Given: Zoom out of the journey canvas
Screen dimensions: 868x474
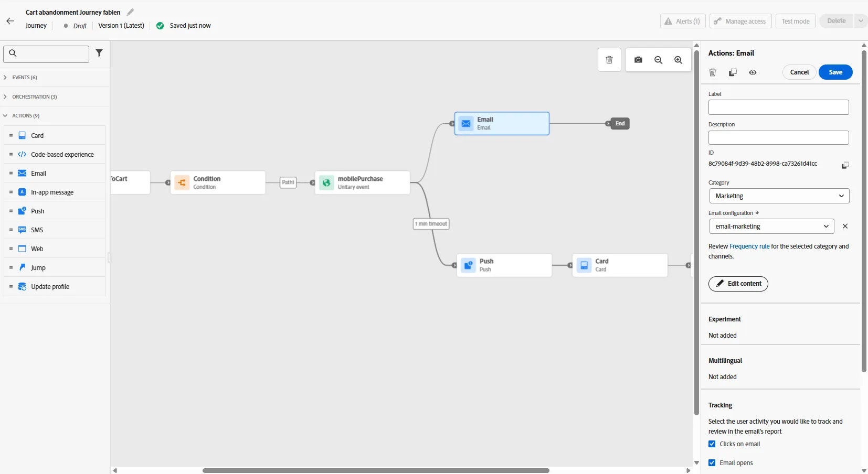Looking at the screenshot, I should (x=659, y=60).
